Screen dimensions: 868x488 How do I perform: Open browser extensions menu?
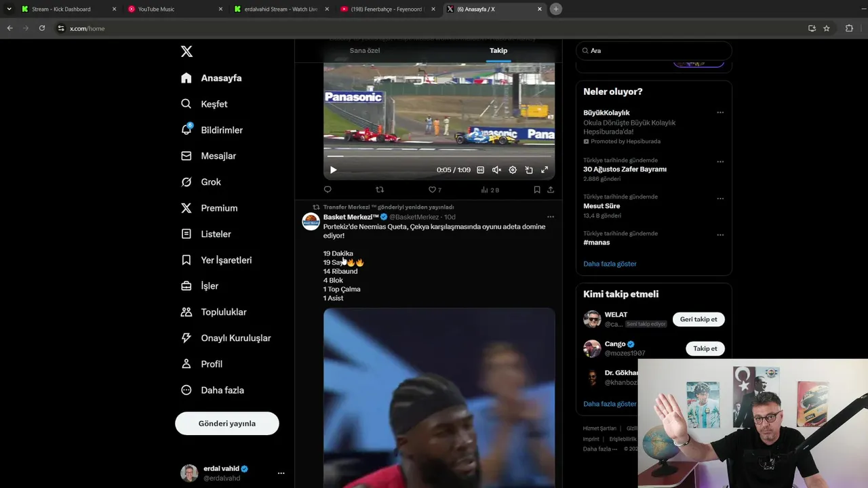tap(849, 28)
